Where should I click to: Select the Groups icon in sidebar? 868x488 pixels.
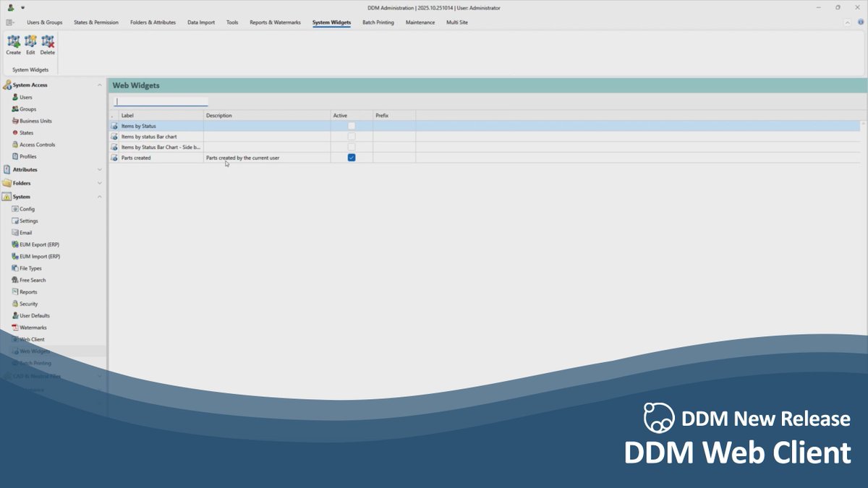[14, 109]
